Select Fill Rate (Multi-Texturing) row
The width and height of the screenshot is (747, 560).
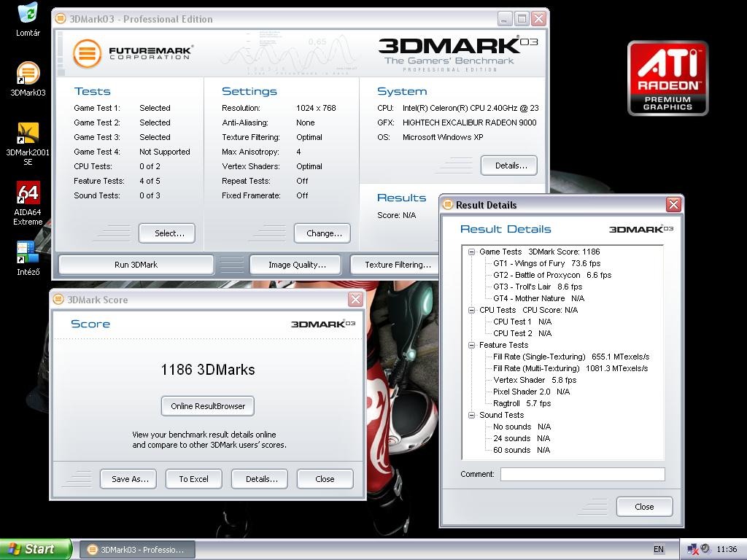[570, 368]
